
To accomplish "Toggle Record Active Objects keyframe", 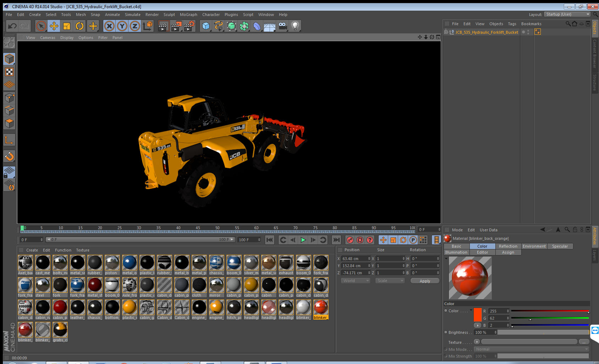I will (350, 240).
